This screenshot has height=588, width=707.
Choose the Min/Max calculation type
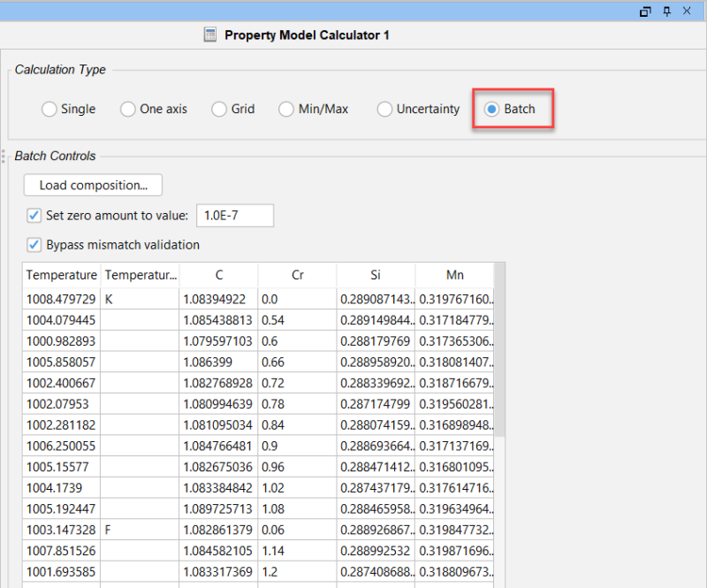pos(286,109)
